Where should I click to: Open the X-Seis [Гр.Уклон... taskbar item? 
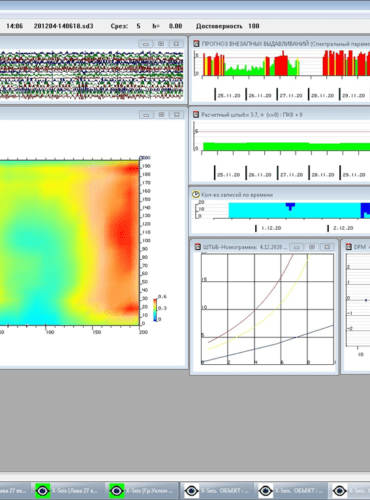pos(142,491)
